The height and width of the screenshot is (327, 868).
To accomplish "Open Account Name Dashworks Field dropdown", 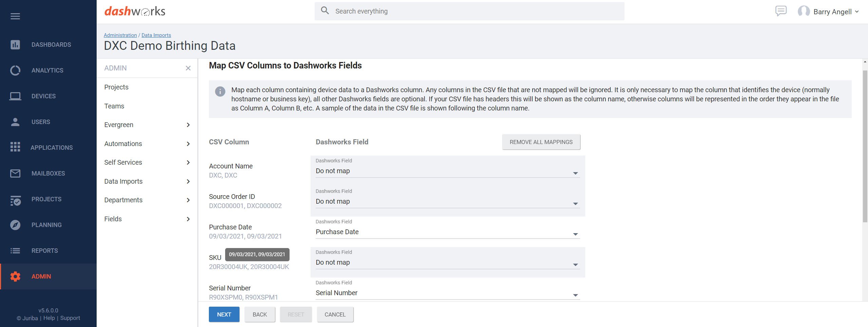I will tap(448, 171).
